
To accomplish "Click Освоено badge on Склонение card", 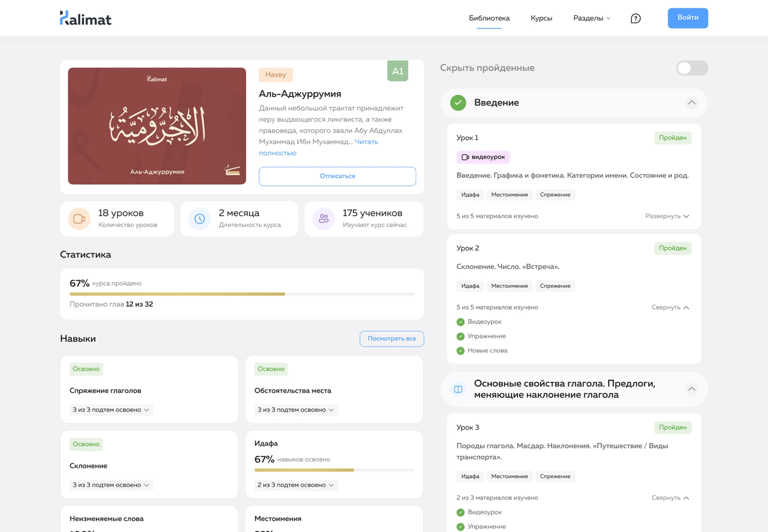I will (86, 444).
